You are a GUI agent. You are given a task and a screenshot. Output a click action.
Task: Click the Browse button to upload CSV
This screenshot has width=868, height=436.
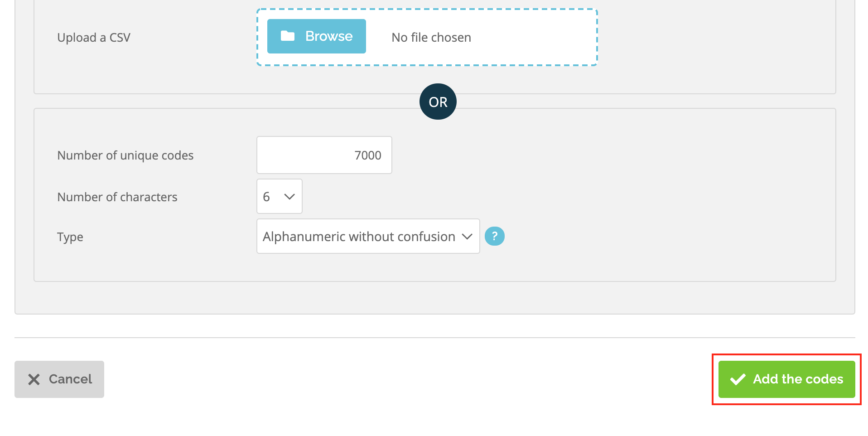[316, 36]
